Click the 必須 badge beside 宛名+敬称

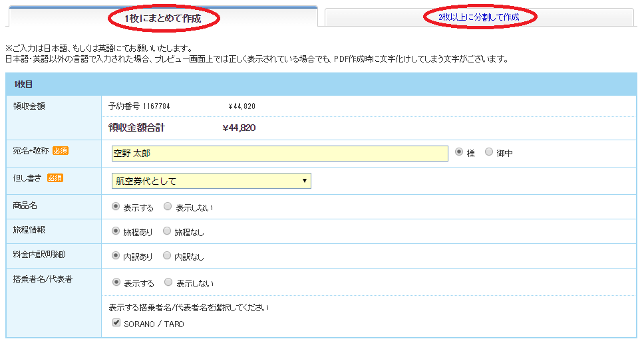click(x=61, y=150)
